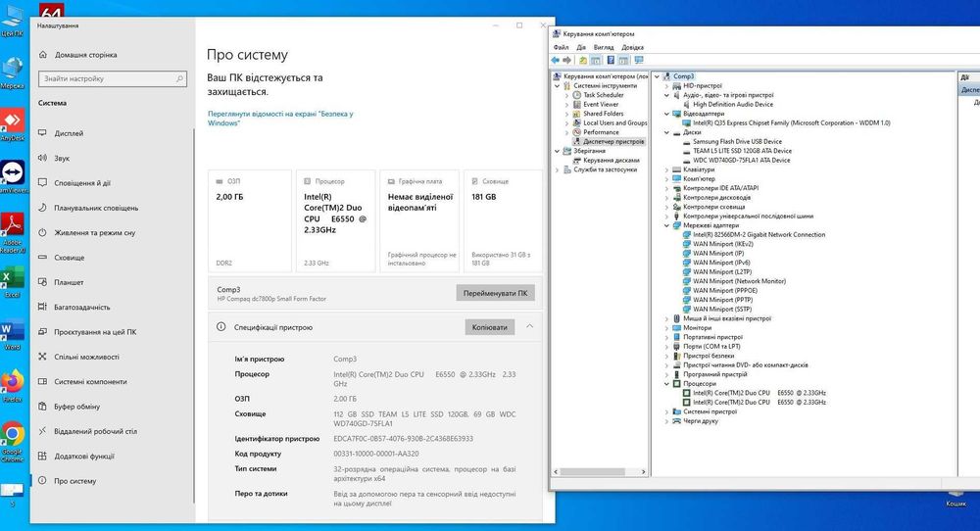
Task: Open the Windows Security details link
Action: 280,119
